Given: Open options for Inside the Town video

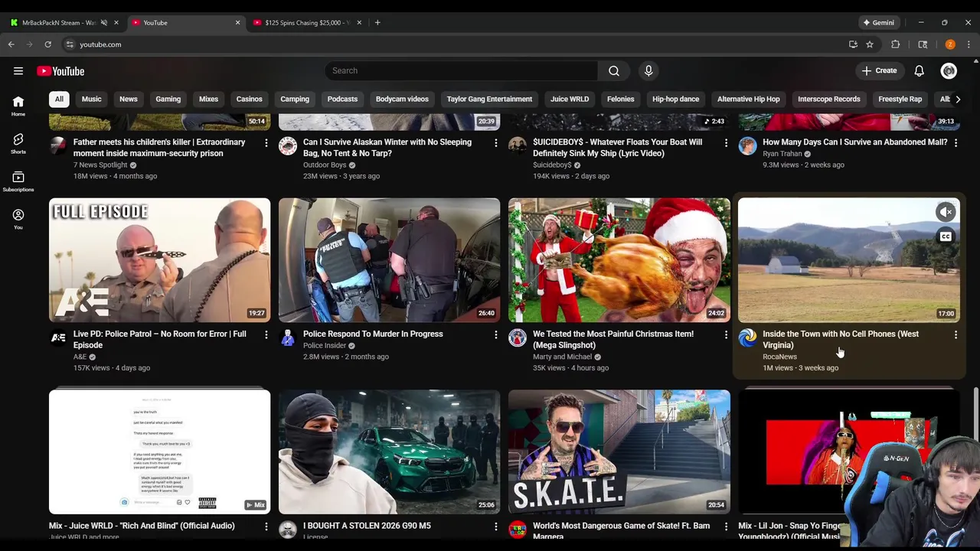Looking at the screenshot, I should click(955, 334).
